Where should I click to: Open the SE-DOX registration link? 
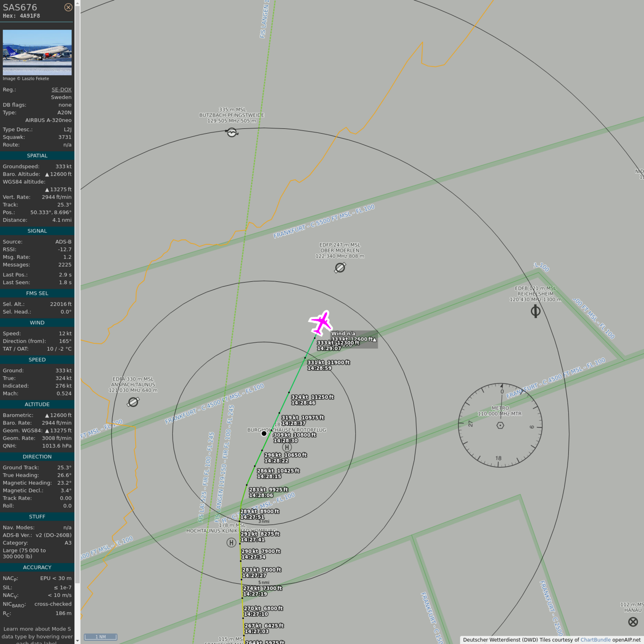pyautogui.click(x=61, y=89)
